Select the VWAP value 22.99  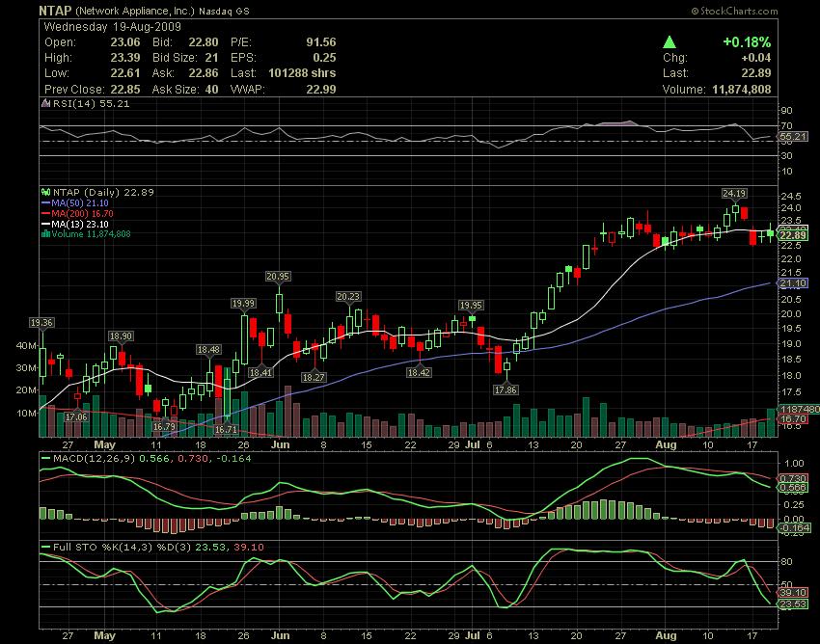tap(321, 90)
